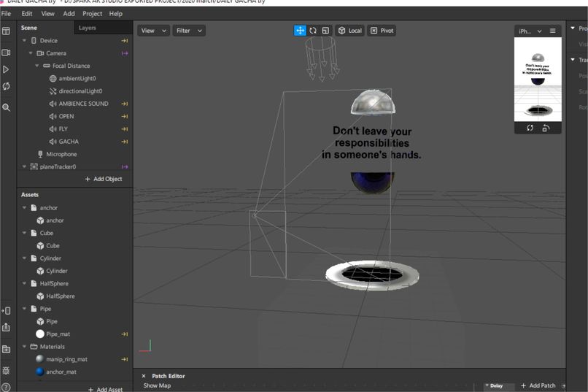Screen dimensions: 588x392
Task: Click patch arrow next to FLY speaker
Action: (125, 129)
